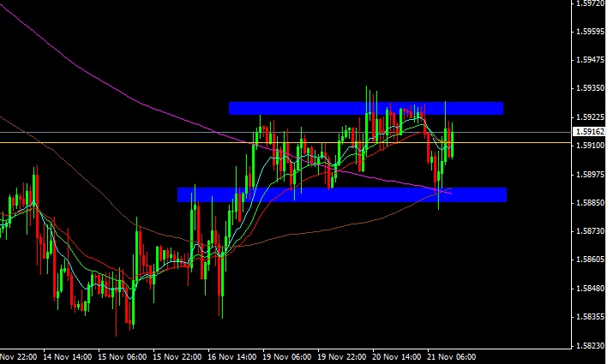Click the 1.59100 price axis label
This screenshot has width=607, height=364.
click(590, 146)
